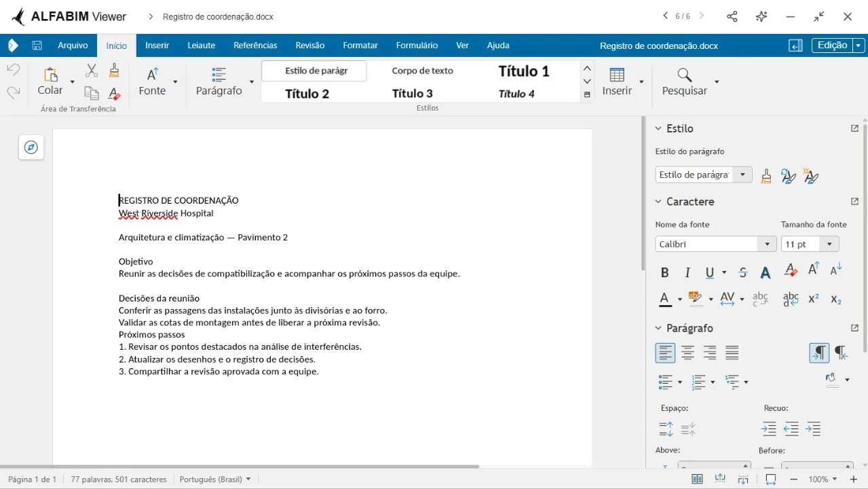Click the sidebar toggle icon next to Edição
868x489 pixels.
[x=795, y=46]
